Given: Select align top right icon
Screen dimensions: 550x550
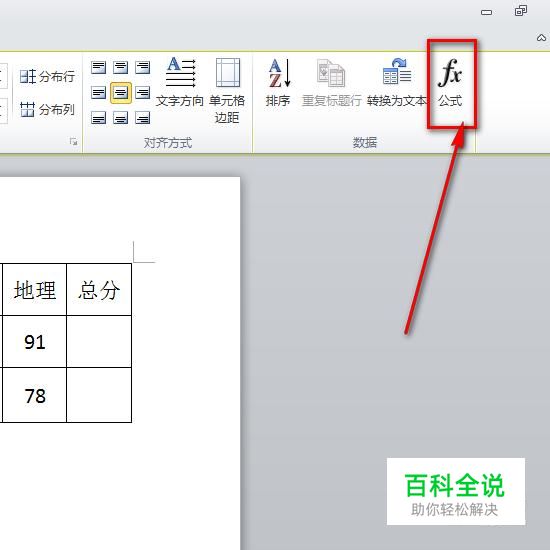Looking at the screenshot, I should click(142, 67).
